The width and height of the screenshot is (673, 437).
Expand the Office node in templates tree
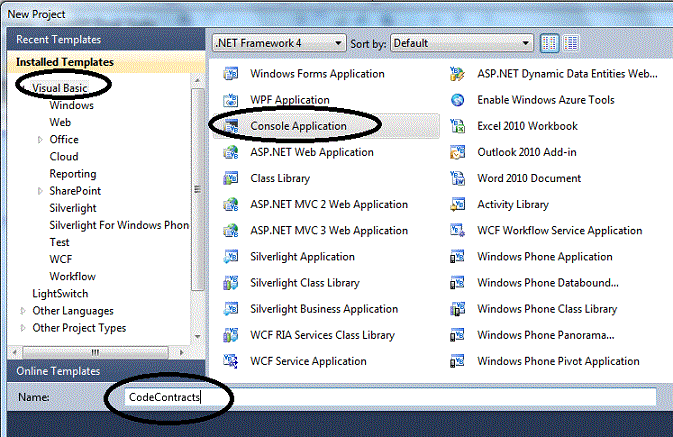point(40,140)
